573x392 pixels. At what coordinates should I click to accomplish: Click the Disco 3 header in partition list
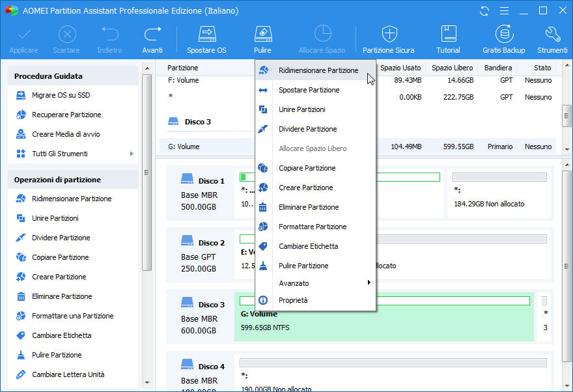[x=198, y=122]
